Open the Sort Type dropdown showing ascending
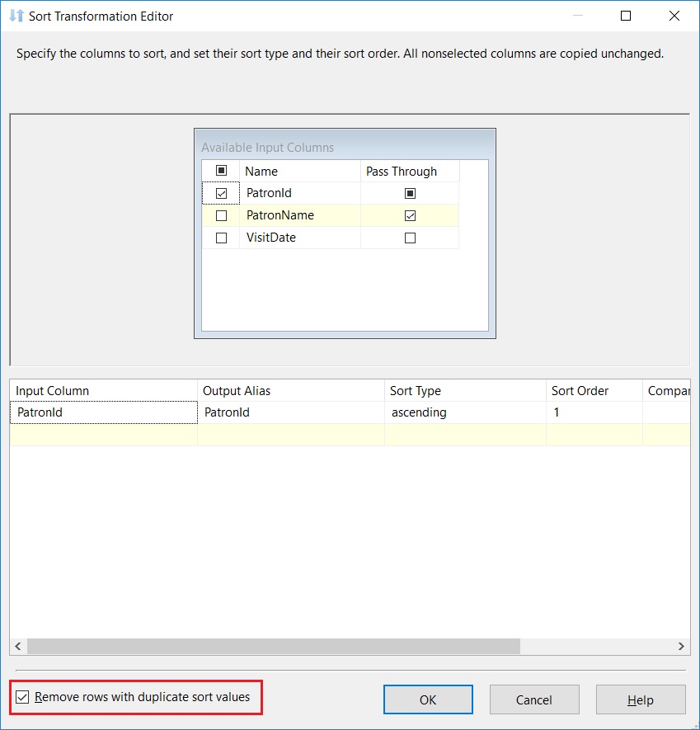Image resolution: width=700 pixels, height=730 pixels. 463,412
